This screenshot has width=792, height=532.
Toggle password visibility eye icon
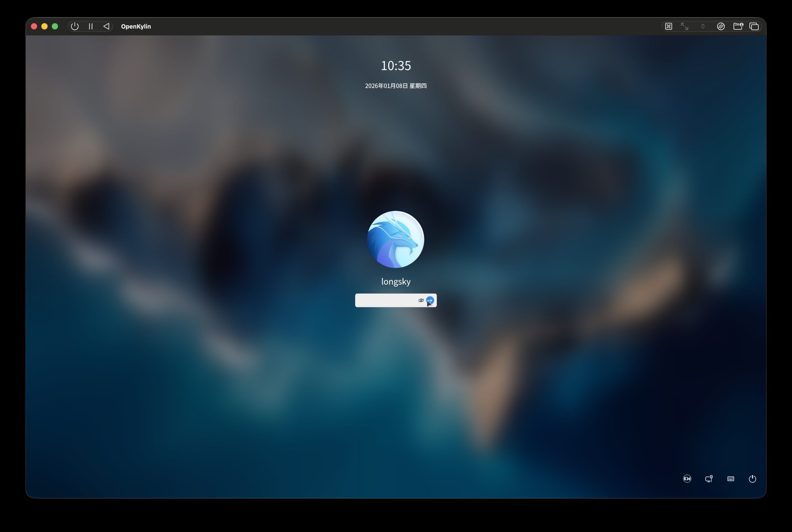(421, 300)
